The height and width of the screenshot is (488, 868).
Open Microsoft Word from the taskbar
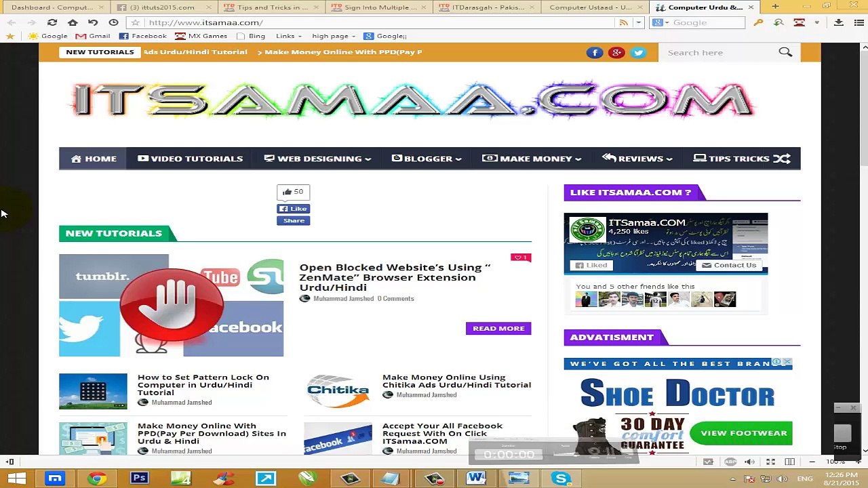click(476, 479)
